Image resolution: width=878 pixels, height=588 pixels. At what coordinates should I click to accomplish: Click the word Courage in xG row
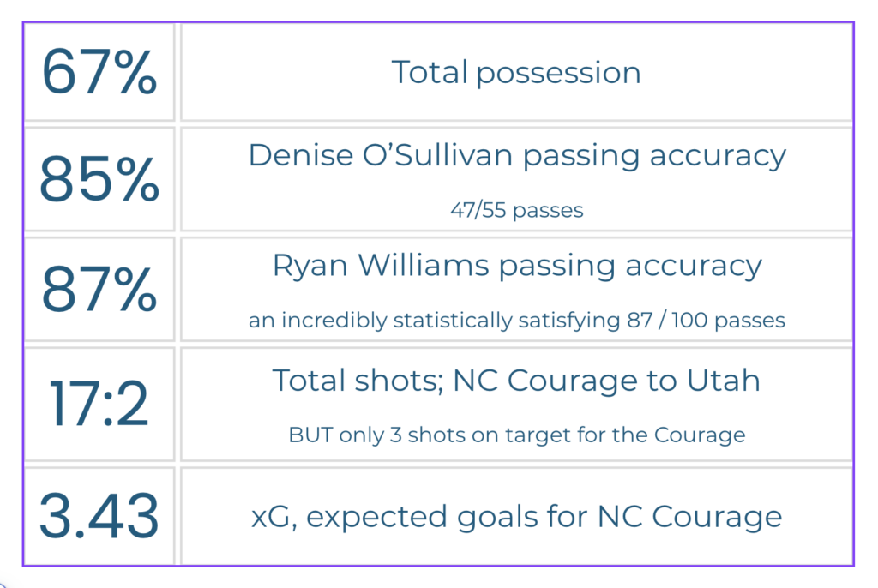717,516
